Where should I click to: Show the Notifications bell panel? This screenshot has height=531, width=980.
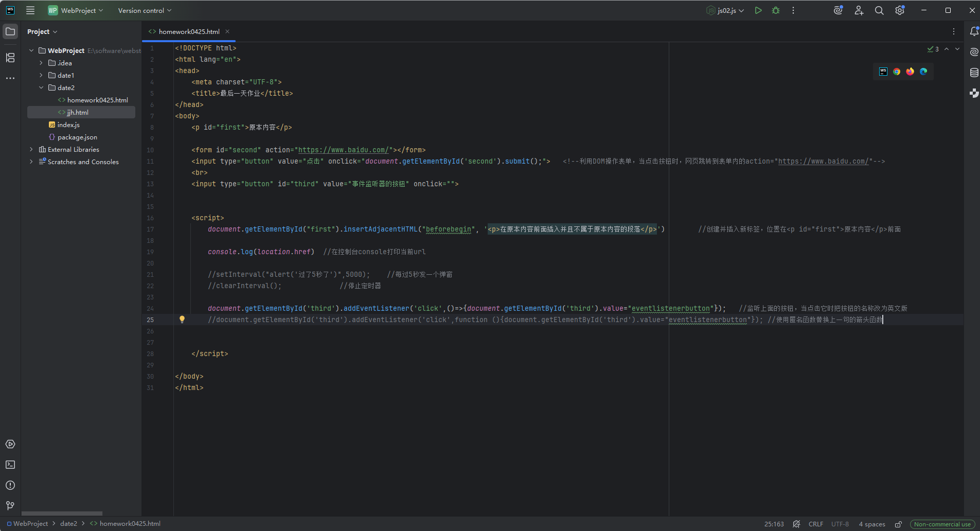974,31
